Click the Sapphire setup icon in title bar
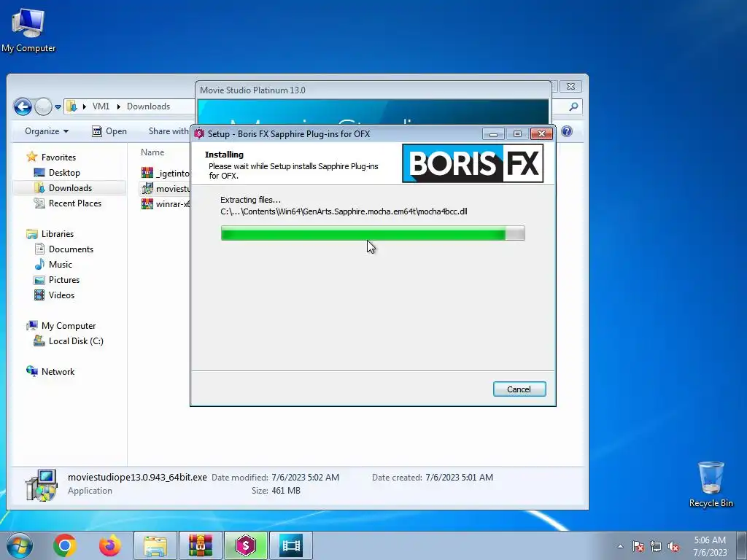This screenshot has height=560, width=747. [x=200, y=134]
